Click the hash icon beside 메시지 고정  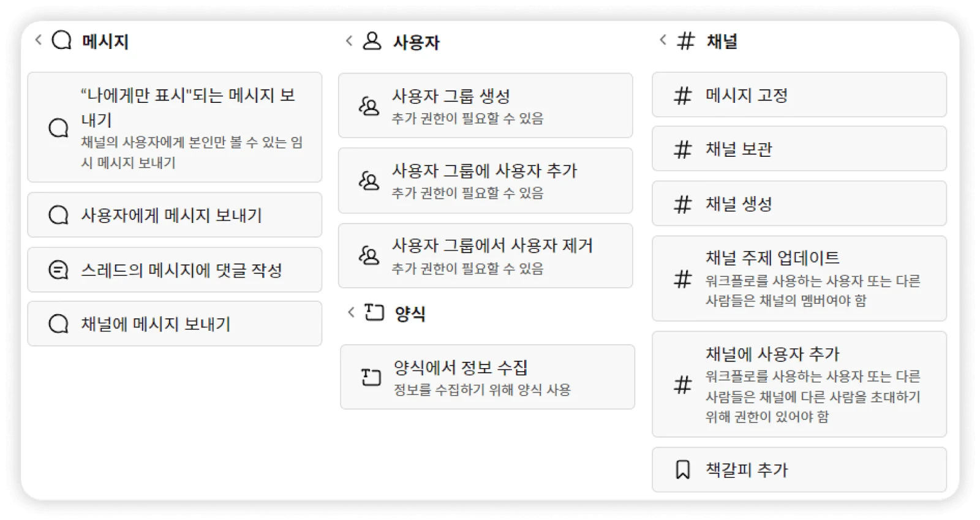682,96
